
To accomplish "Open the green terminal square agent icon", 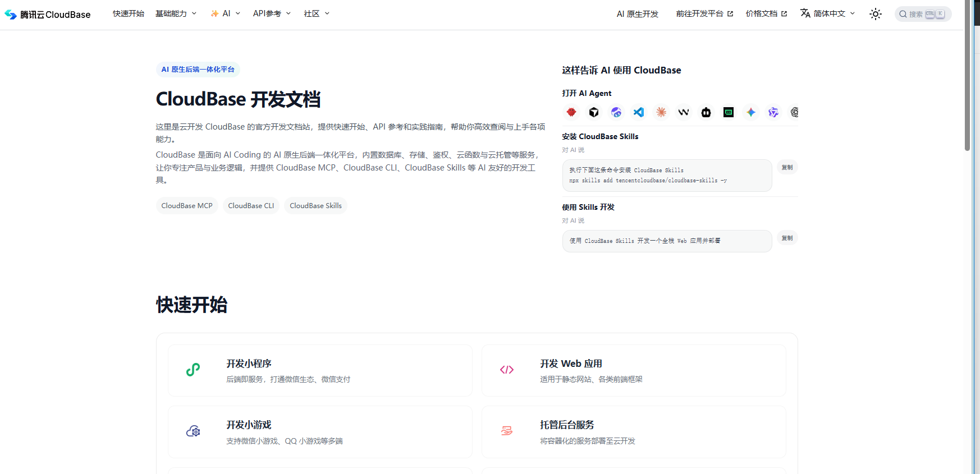I will coord(729,112).
